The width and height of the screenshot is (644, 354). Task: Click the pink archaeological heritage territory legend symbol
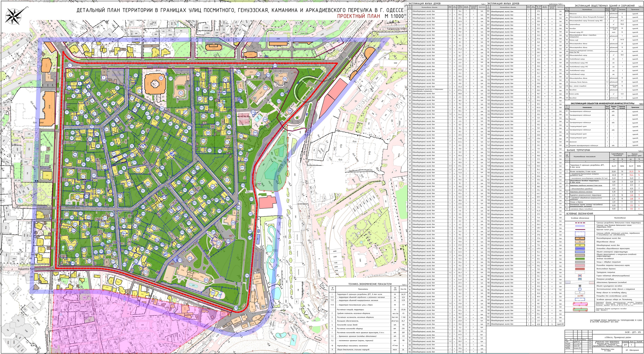pos(580,304)
